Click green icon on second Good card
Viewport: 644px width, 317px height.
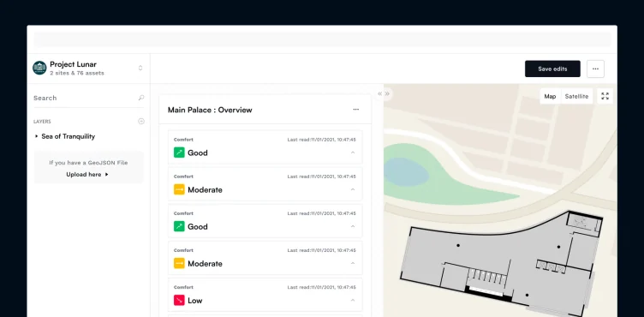point(179,226)
